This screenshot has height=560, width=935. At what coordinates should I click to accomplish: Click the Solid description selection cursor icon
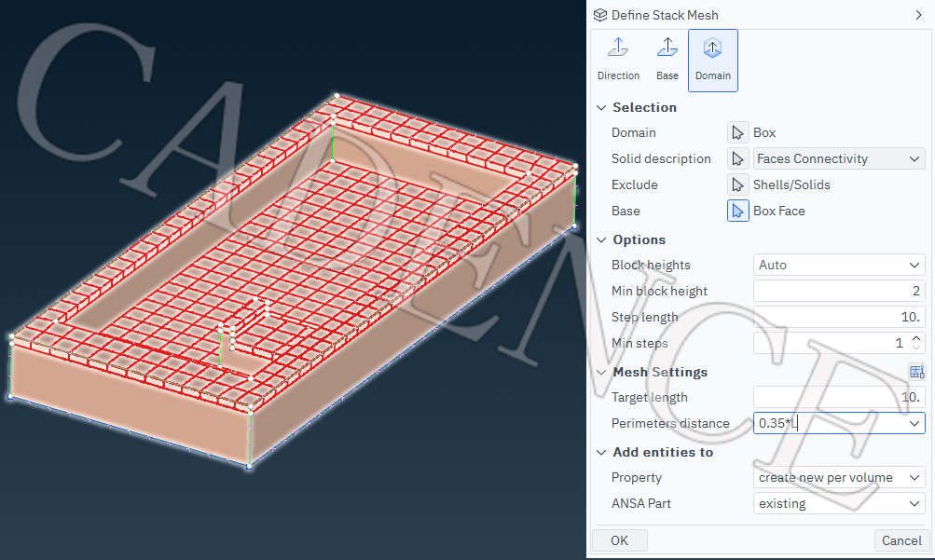click(x=737, y=158)
